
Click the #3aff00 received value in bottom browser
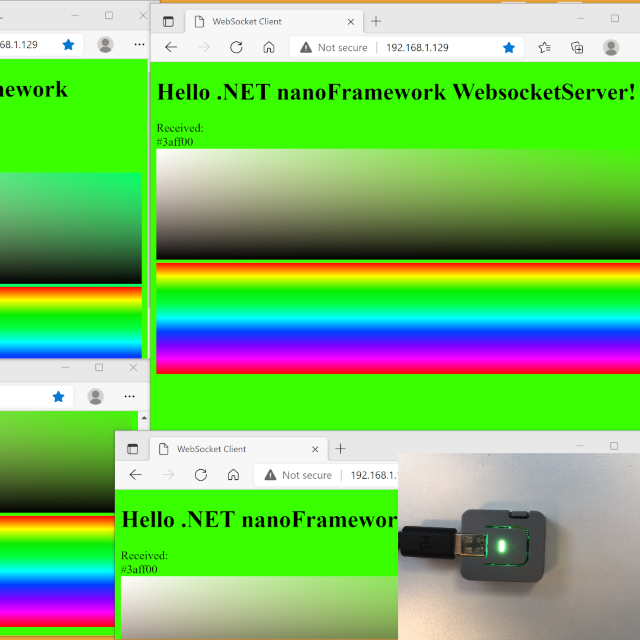click(139, 569)
